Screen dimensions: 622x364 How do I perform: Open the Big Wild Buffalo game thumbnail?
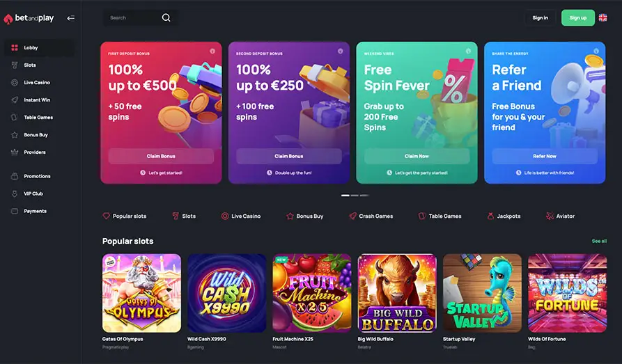point(397,293)
